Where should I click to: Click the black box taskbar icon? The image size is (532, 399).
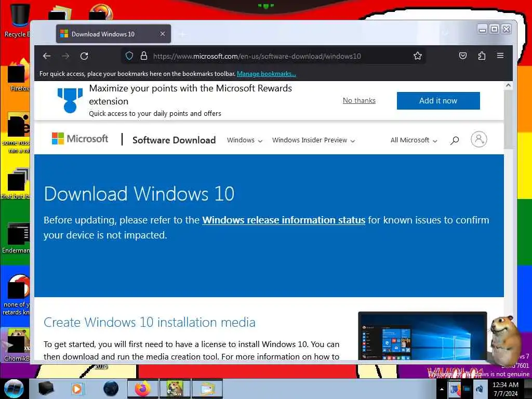[46, 389]
